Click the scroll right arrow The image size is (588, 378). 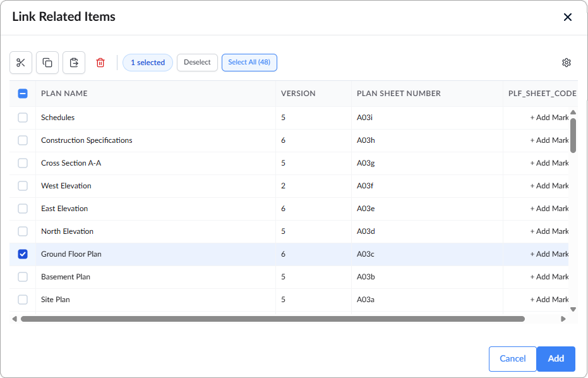(x=563, y=319)
